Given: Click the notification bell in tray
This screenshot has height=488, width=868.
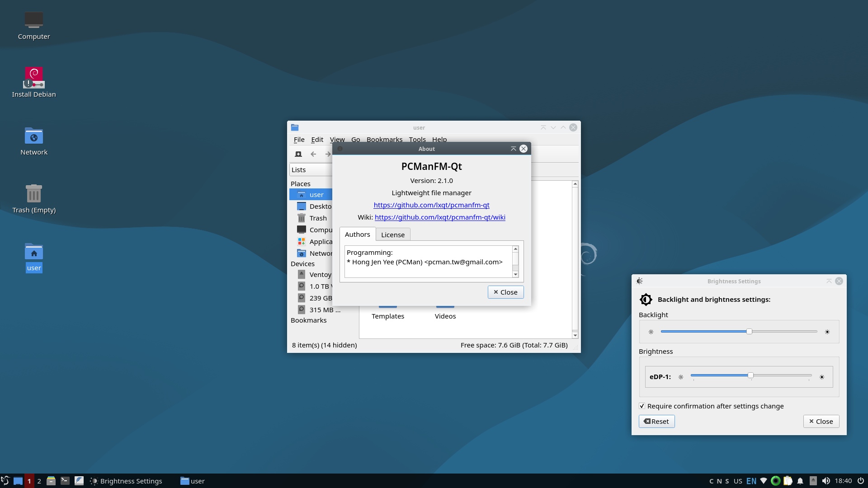Looking at the screenshot, I should point(800,481).
